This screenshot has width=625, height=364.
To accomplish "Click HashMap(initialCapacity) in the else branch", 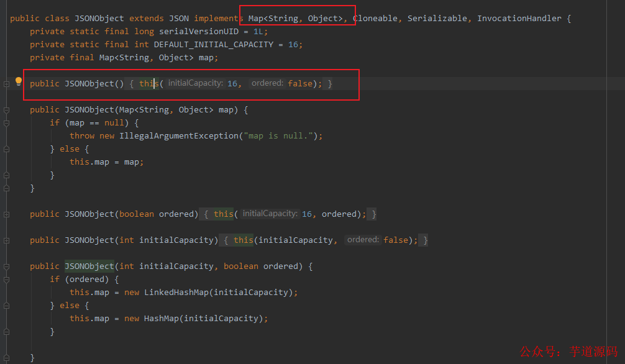I will pyautogui.click(x=203, y=319).
